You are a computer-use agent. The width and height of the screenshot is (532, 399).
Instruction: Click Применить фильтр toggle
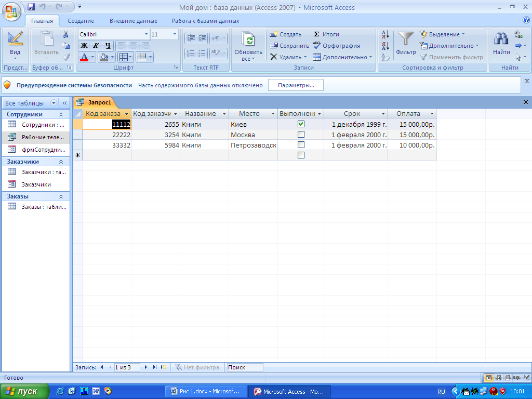click(x=451, y=57)
